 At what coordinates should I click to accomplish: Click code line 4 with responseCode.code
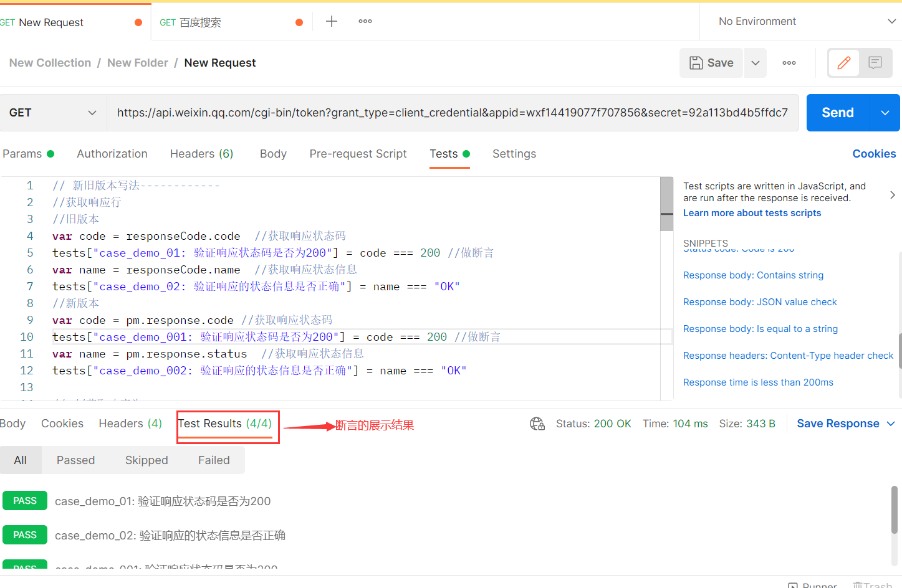[x=199, y=236]
